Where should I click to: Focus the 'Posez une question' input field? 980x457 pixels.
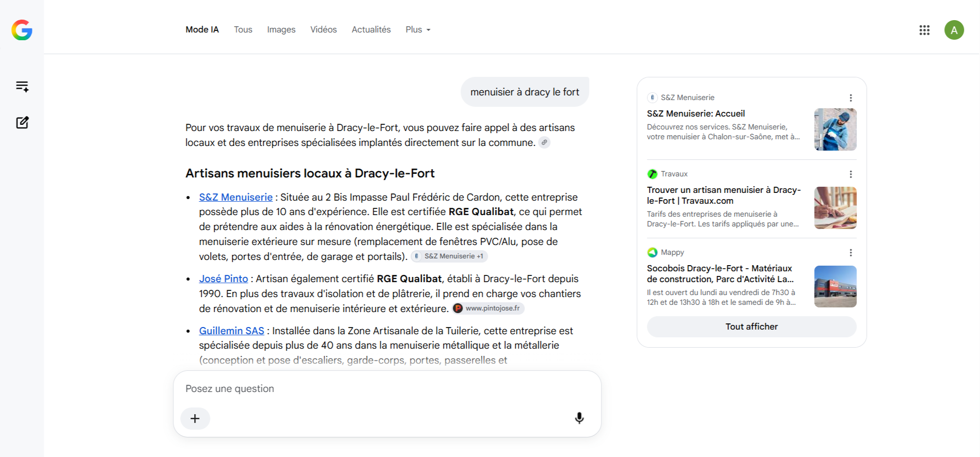387,388
